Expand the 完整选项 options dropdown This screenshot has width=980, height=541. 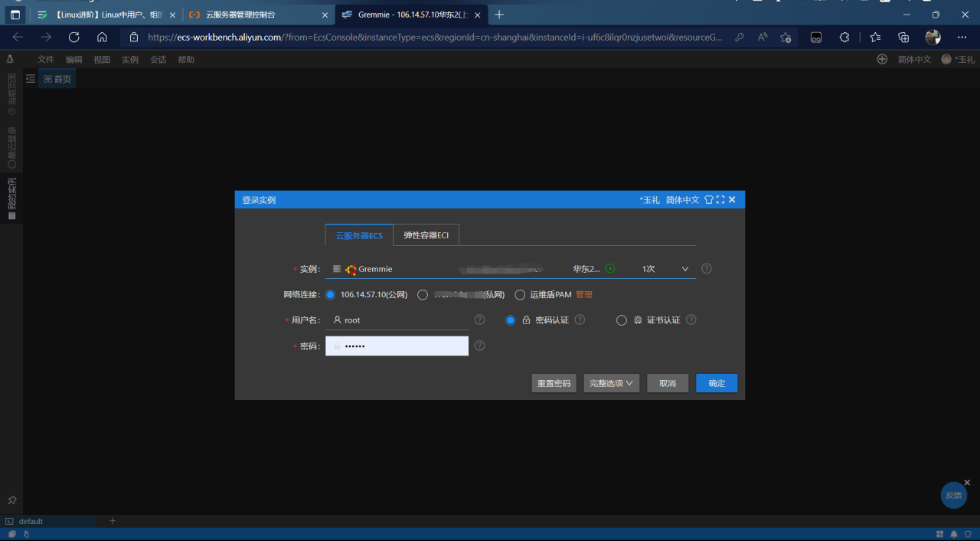point(612,383)
